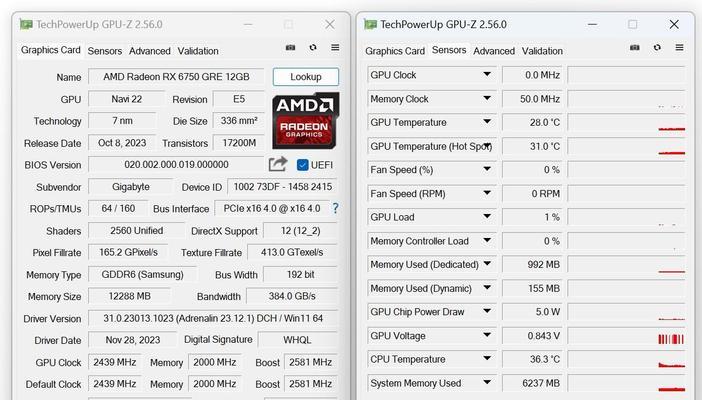The image size is (702, 400).
Task: Expand the Memory Controller Load dropdown
Action: (487, 241)
